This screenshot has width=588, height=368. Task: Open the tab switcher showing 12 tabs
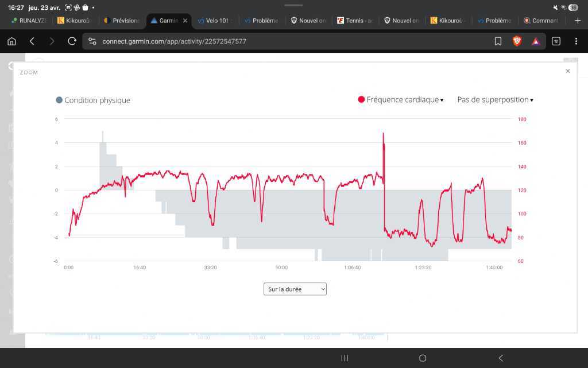[x=556, y=41]
